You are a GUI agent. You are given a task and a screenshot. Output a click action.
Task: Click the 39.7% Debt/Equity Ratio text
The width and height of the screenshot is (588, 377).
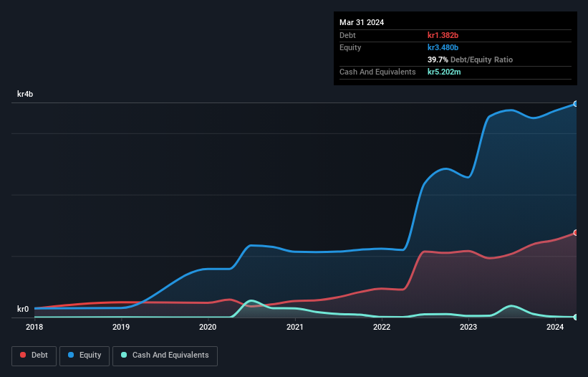[x=470, y=59]
